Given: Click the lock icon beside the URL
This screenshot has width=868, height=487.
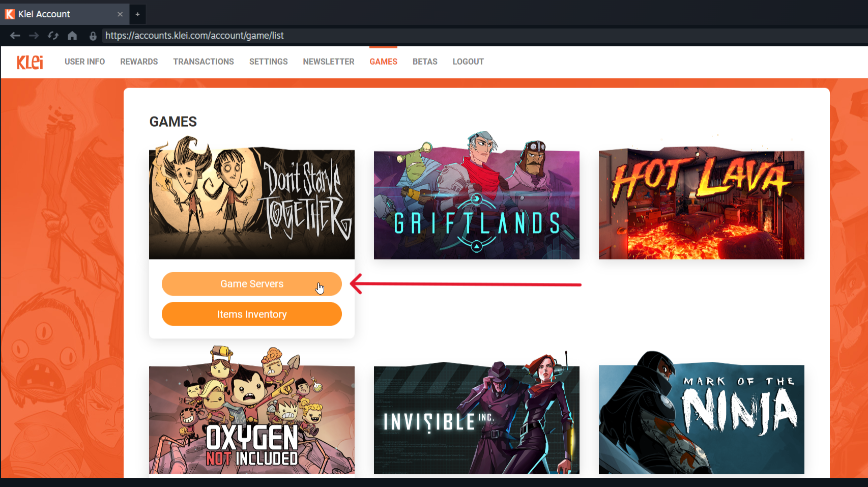Looking at the screenshot, I should coord(93,36).
